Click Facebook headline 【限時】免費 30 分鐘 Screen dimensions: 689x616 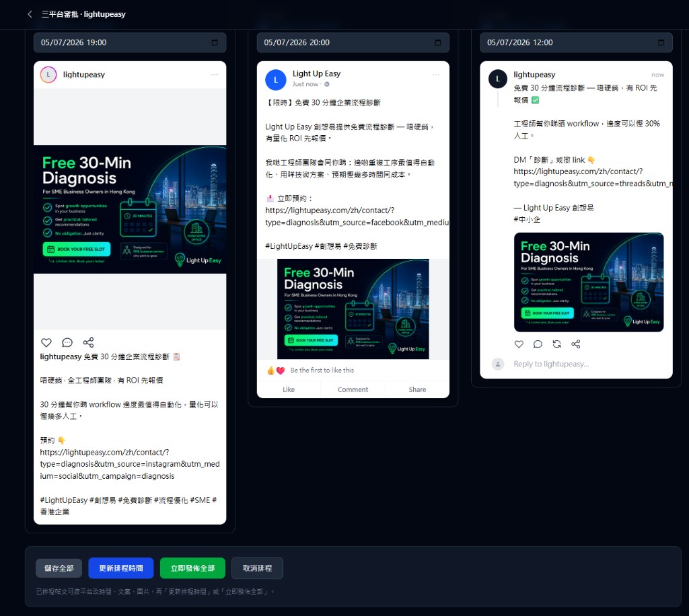pos(323,103)
